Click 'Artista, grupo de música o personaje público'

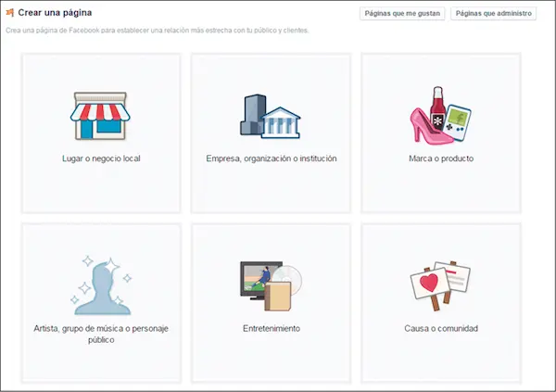tap(101, 334)
